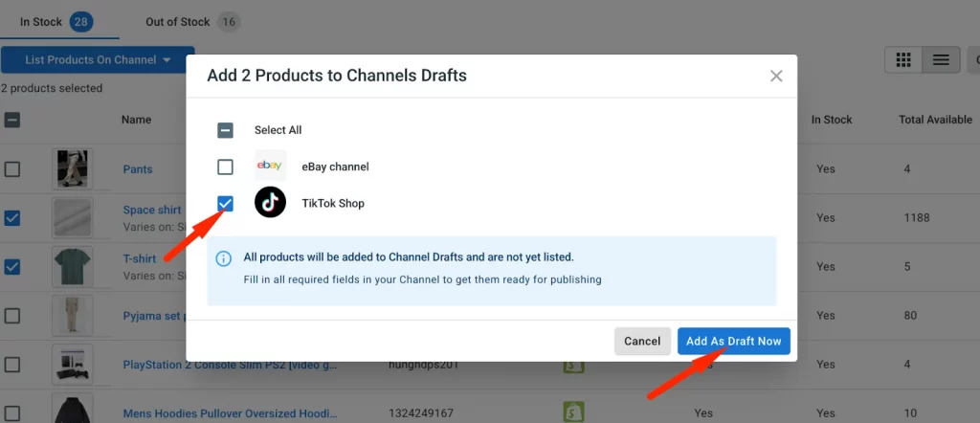This screenshot has width=980, height=423.
Task: Click the '2 products selected' text
Action: (52, 88)
